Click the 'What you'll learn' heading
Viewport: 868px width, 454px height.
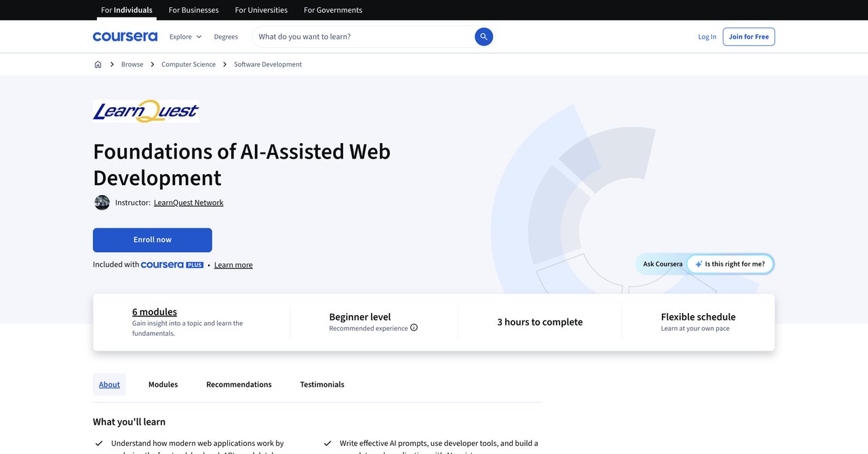[129, 421]
